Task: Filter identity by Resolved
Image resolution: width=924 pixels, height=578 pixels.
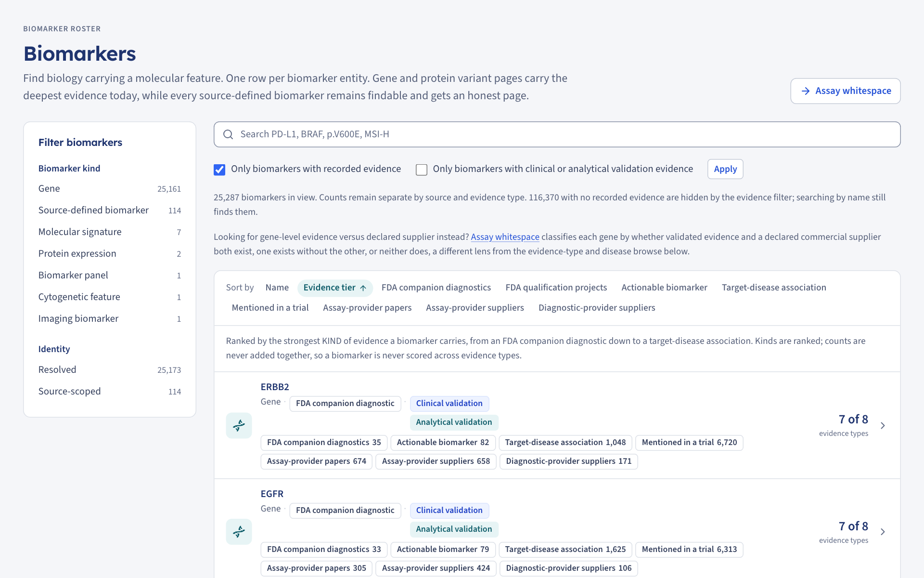Action: [x=110, y=370]
